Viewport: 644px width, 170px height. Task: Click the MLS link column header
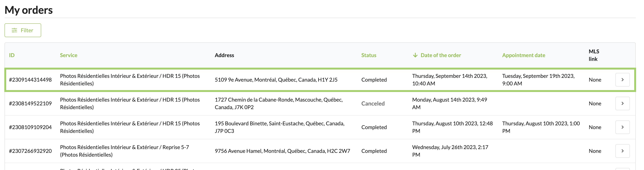(x=594, y=55)
